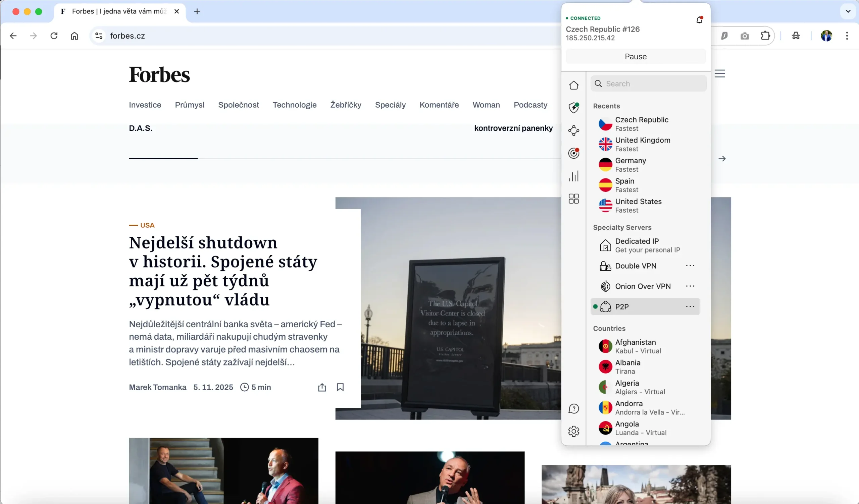Open NordVPN settings
This screenshot has height=504, width=859.
point(574,431)
